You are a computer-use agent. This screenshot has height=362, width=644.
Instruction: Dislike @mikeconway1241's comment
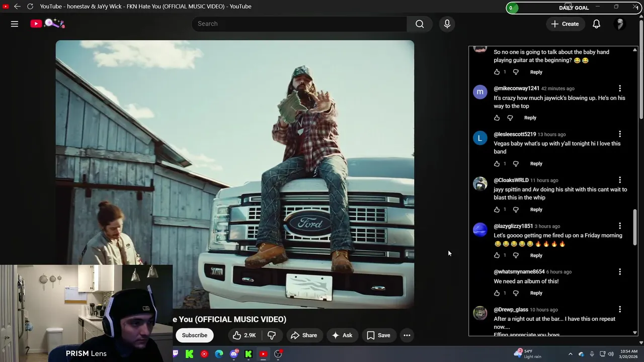pos(510,118)
